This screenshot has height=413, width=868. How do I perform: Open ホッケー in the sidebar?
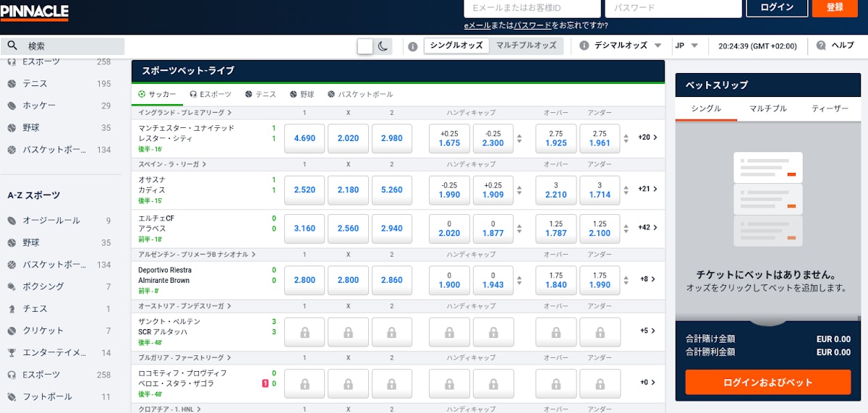coord(59,106)
